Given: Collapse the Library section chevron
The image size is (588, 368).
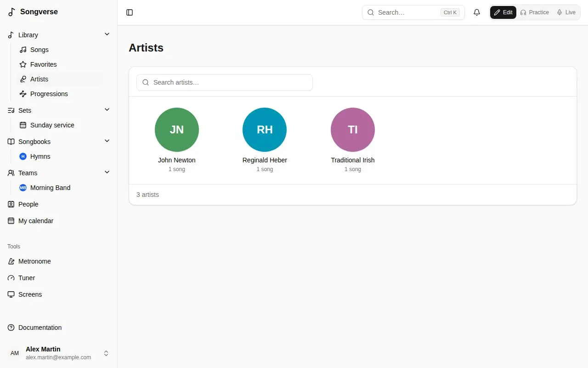Looking at the screenshot, I should coord(107,34).
